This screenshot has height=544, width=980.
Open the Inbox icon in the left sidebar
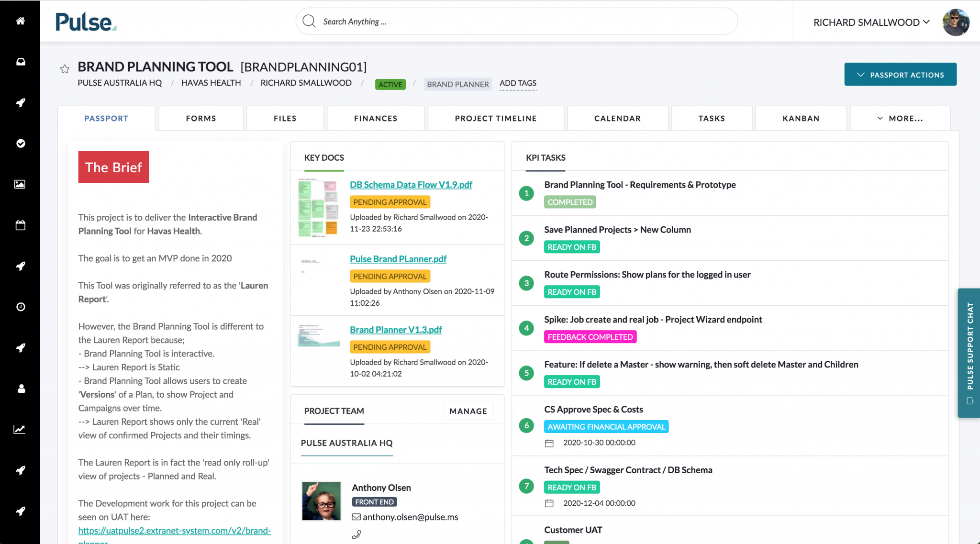[x=20, y=62]
